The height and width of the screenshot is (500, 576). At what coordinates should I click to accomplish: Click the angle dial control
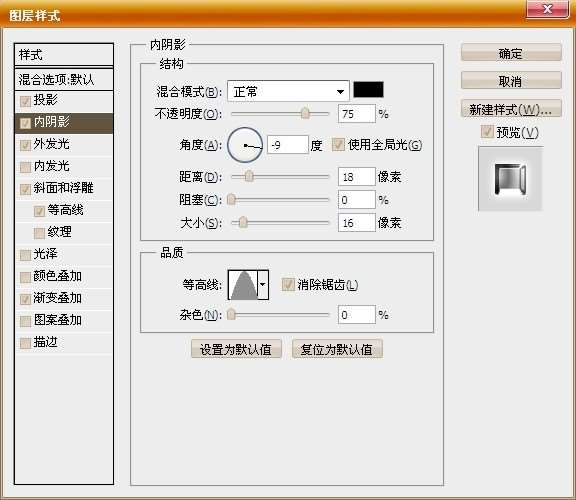point(245,145)
